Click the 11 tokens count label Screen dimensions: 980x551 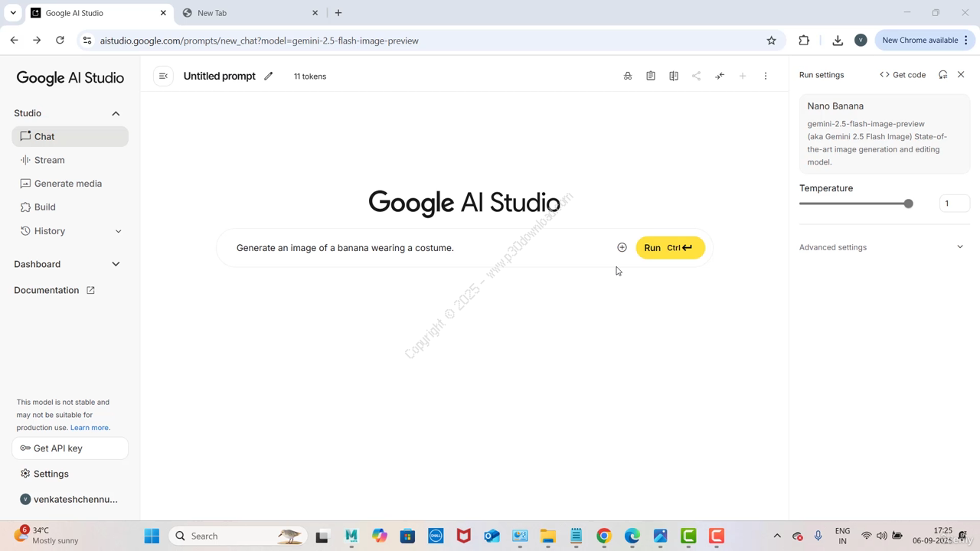[x=310, y=77]
